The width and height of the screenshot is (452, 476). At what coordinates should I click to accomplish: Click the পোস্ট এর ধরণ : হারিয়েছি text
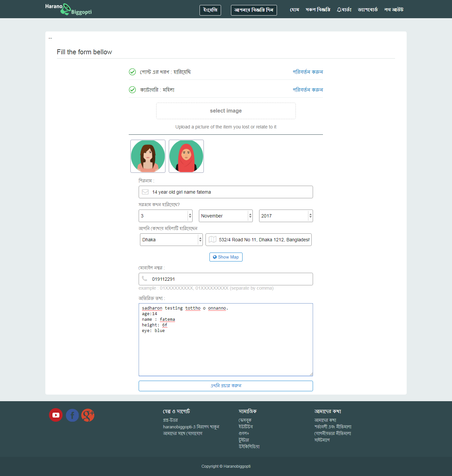coord(165,72)
